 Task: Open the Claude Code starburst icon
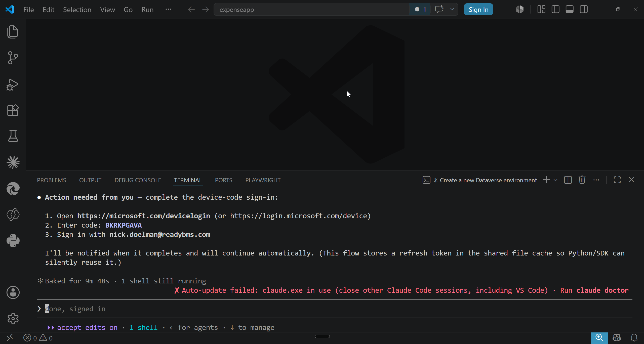click(13, 162)
